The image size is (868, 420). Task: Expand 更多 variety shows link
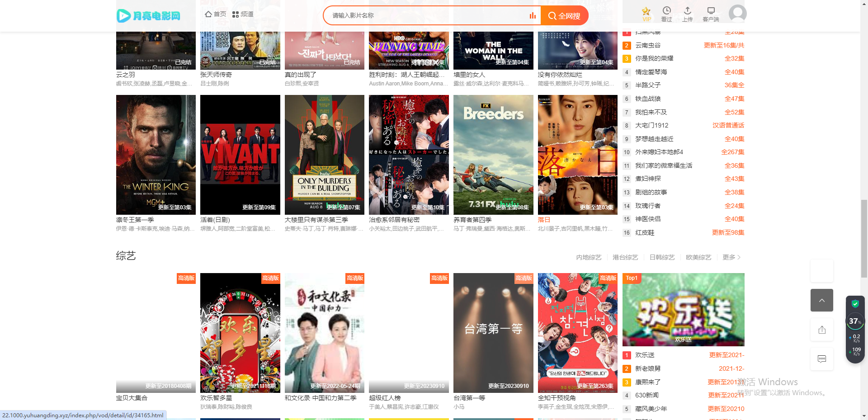[x=731, y=257]
